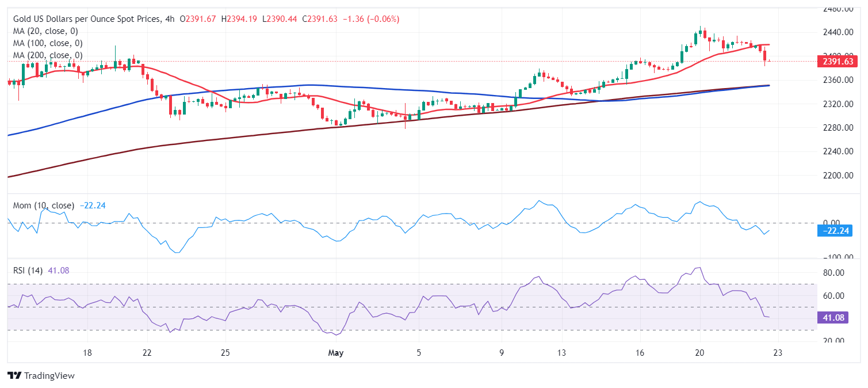
Task: Select the RSI (14) indicator label
Action: (x=28, y=271)
